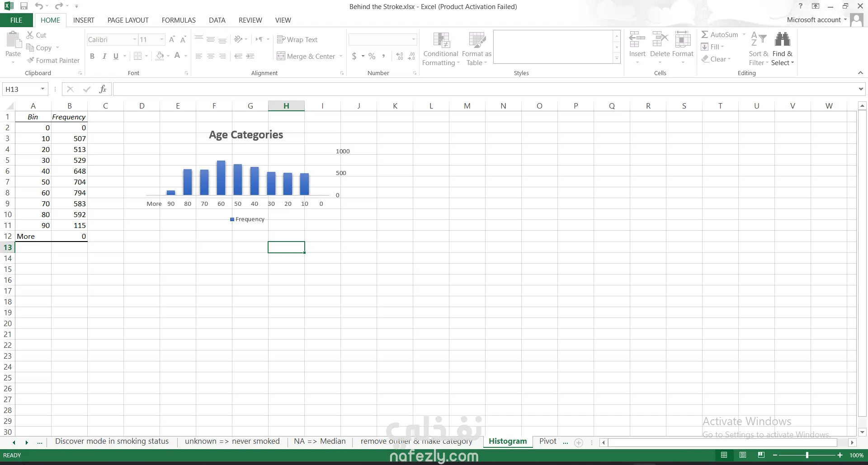Open Merge & Center dropdown arrow
This screenshot has width=868, height=465.
[x=341, y=56]
